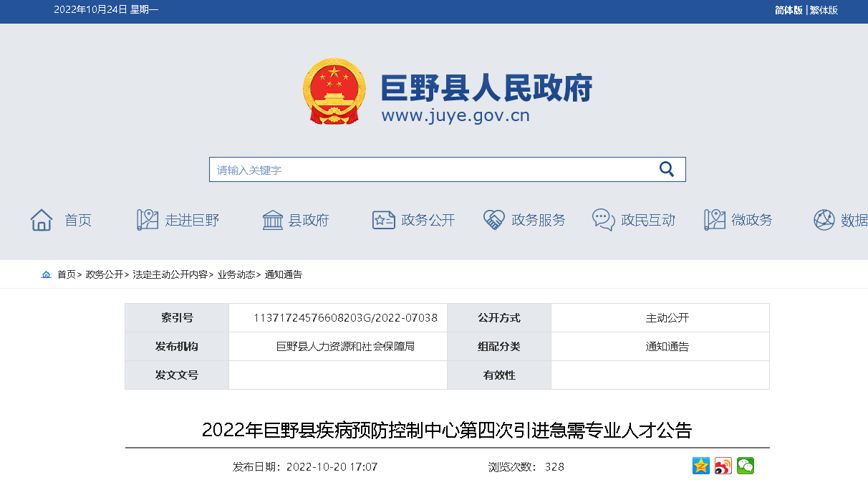
Task: Open the 政务公开 navigation item
Action: click(428, 220)
